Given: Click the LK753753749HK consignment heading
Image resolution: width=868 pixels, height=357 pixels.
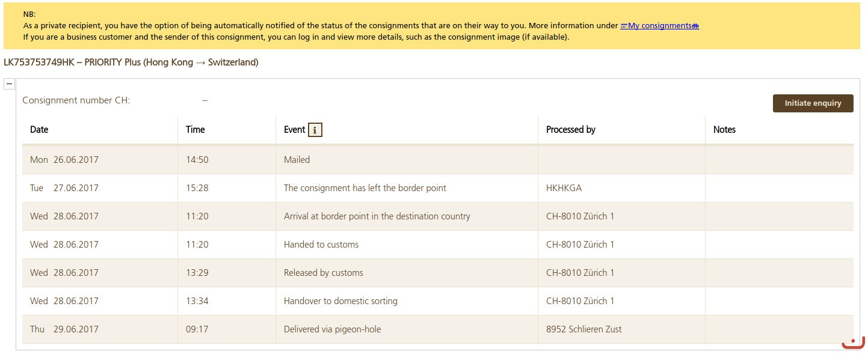Looking at the screenshot, I should click(131, 63).
